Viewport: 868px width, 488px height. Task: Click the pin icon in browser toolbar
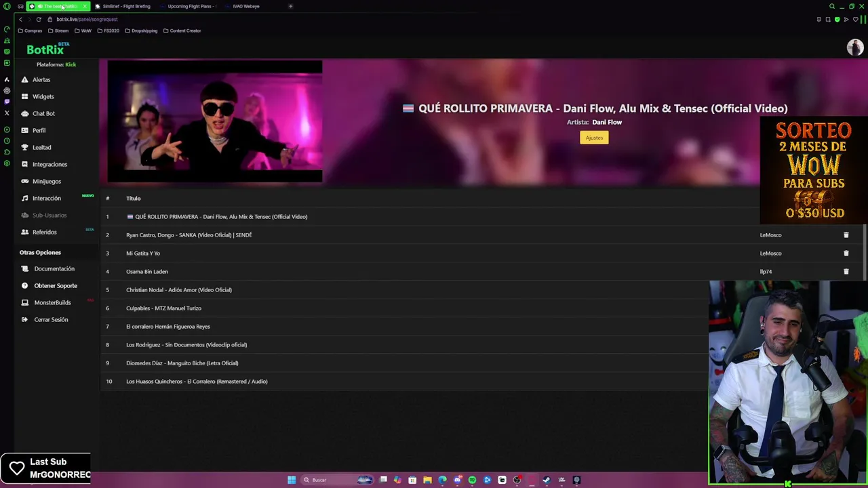[819, 20]
